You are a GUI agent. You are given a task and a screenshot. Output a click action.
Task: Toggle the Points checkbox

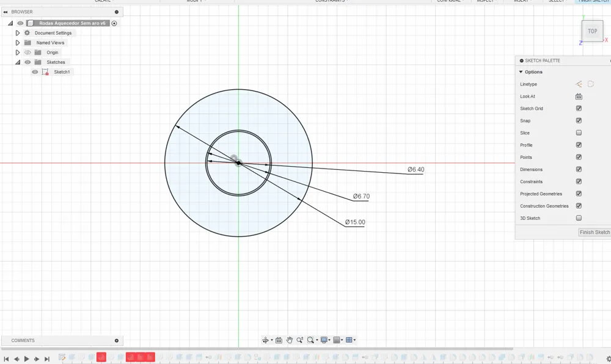click(x=579, y=158)
